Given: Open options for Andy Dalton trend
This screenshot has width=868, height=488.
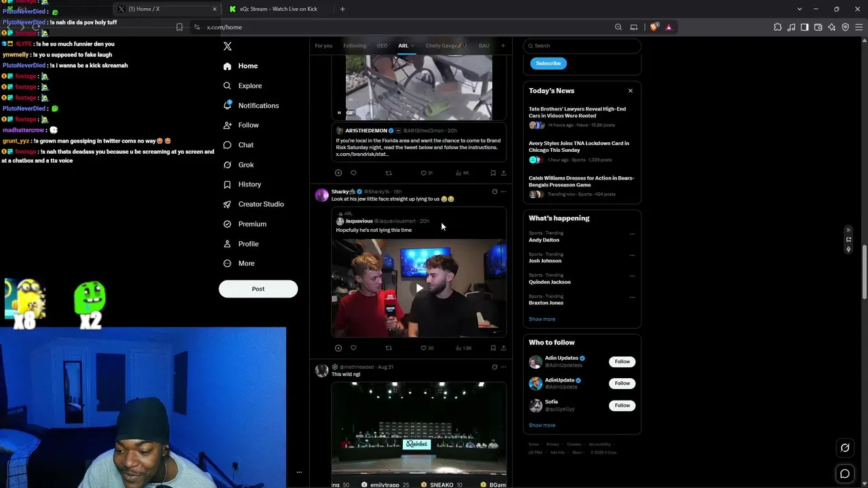Looking at the screenshot, I should tap(632, 234).
